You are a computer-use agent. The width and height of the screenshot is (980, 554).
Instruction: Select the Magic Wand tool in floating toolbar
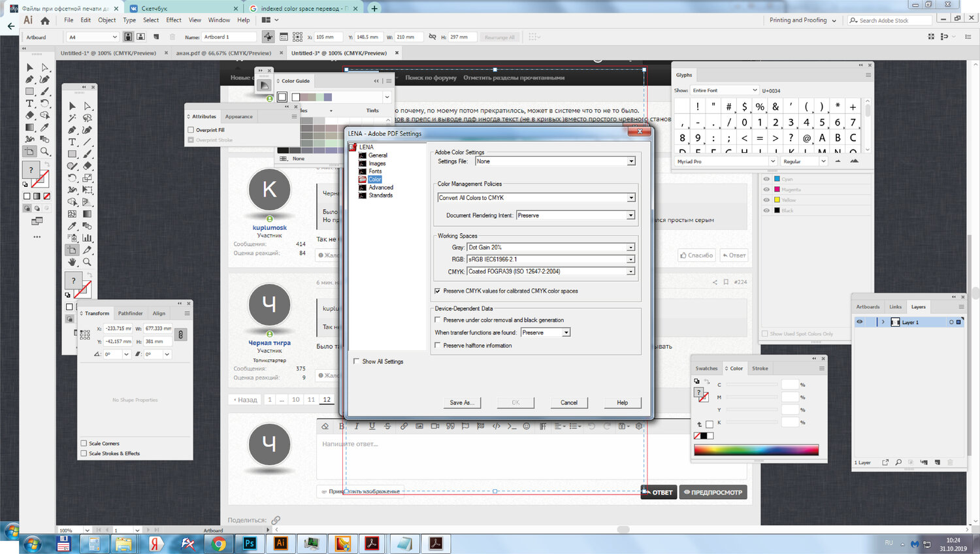click(72, 118)
